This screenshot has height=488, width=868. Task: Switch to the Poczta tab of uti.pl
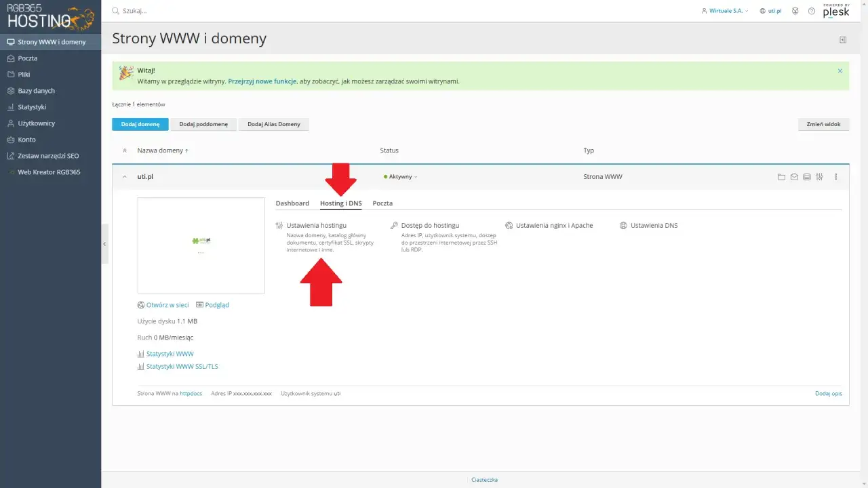click(x=382, y=203)
